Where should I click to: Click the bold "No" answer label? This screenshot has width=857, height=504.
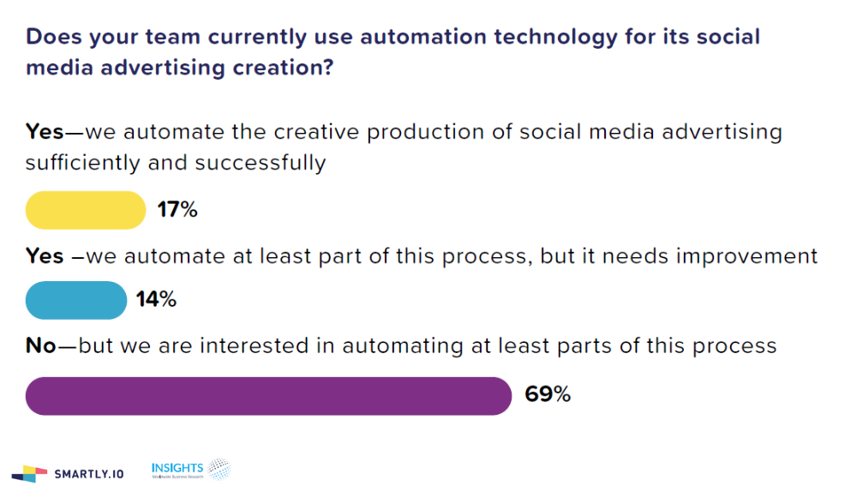click(x=40, y=345)
